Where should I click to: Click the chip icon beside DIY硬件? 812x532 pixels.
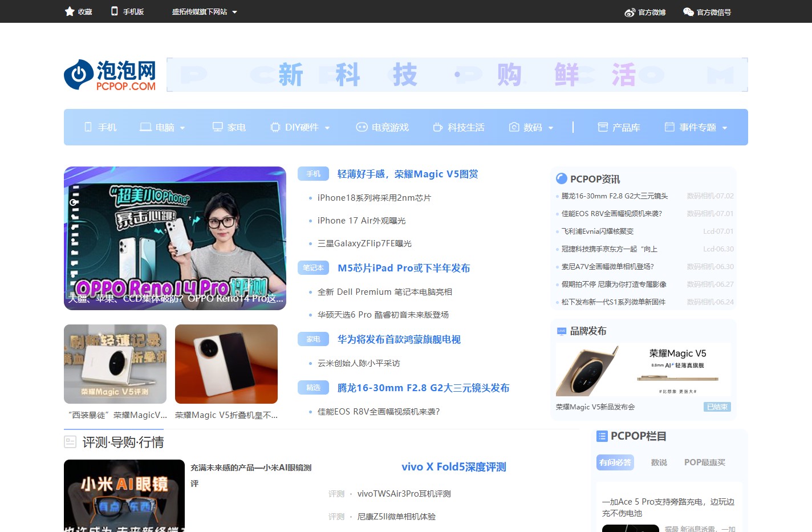[275, 127]
